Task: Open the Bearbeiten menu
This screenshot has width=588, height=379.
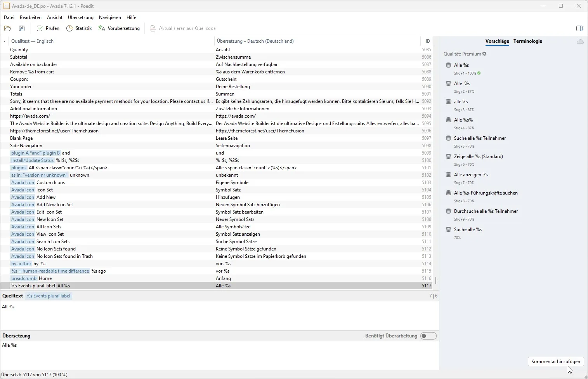Action: pos(31,17)
